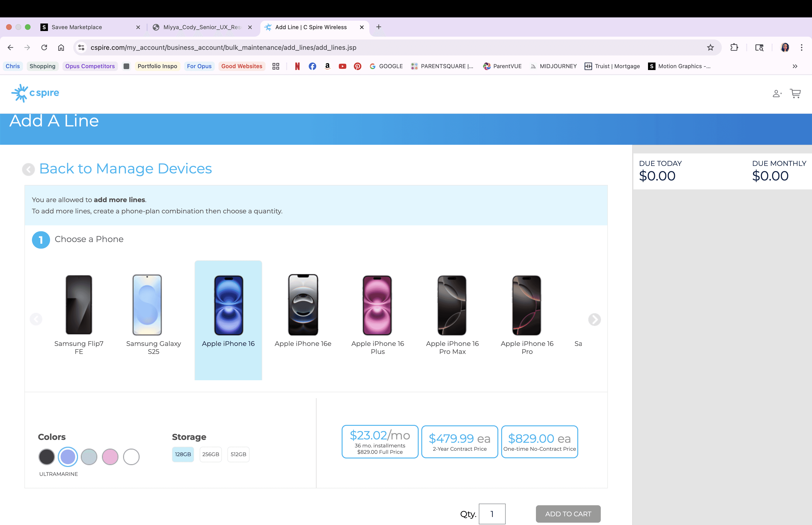The image size is (812, 525).
Task: Click the C Spire logo
Action: pyautogui.click(x=35, y=93)
